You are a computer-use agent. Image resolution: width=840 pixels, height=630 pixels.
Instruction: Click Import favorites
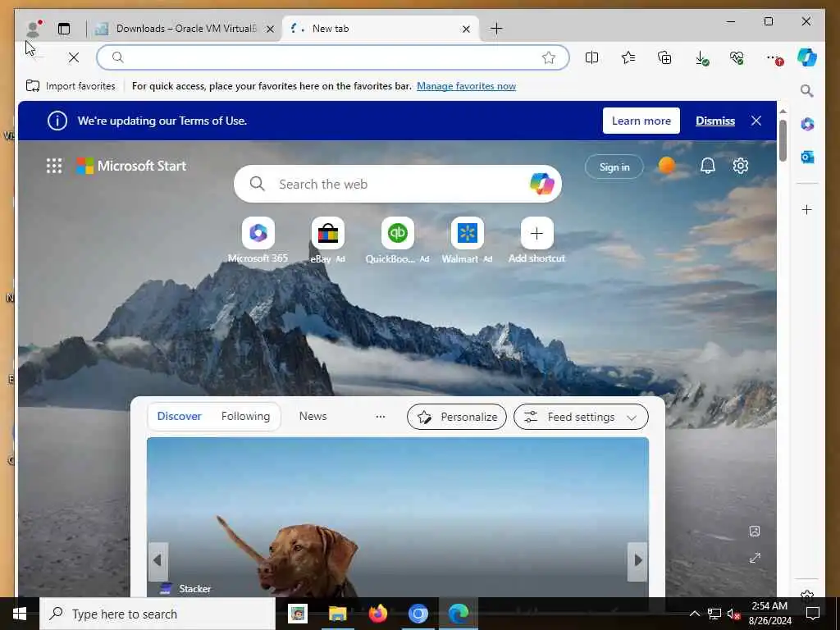pos(71,86)
